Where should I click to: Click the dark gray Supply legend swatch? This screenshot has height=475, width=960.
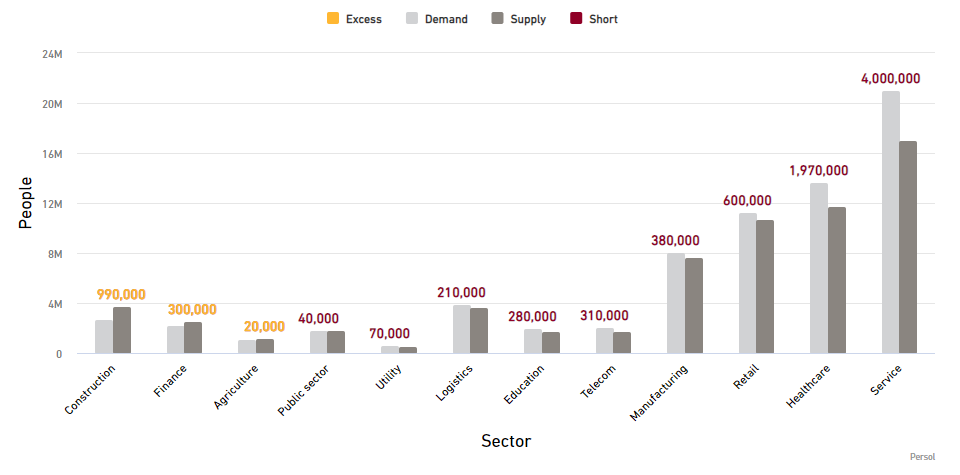497,19
